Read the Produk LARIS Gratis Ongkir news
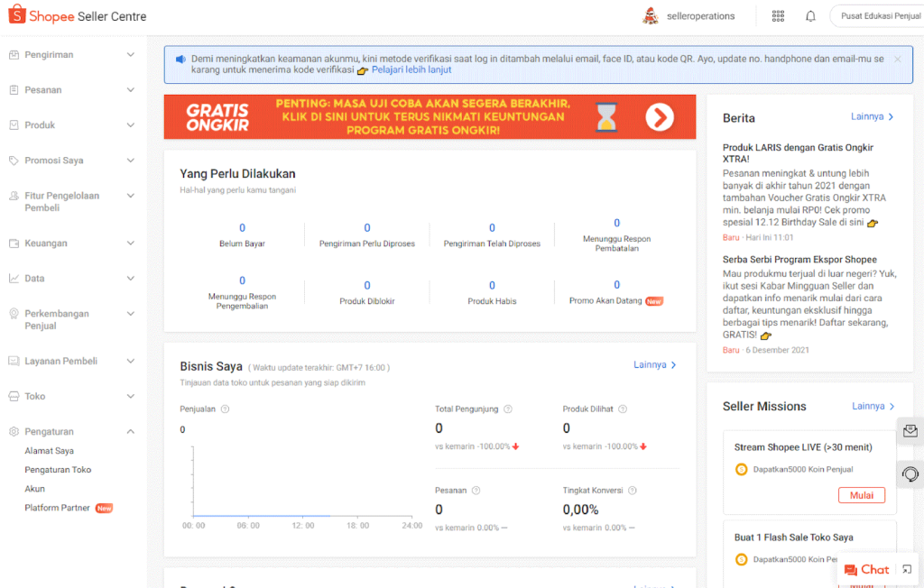Viewport: 924px width, 588px height. tap(798, 153)
